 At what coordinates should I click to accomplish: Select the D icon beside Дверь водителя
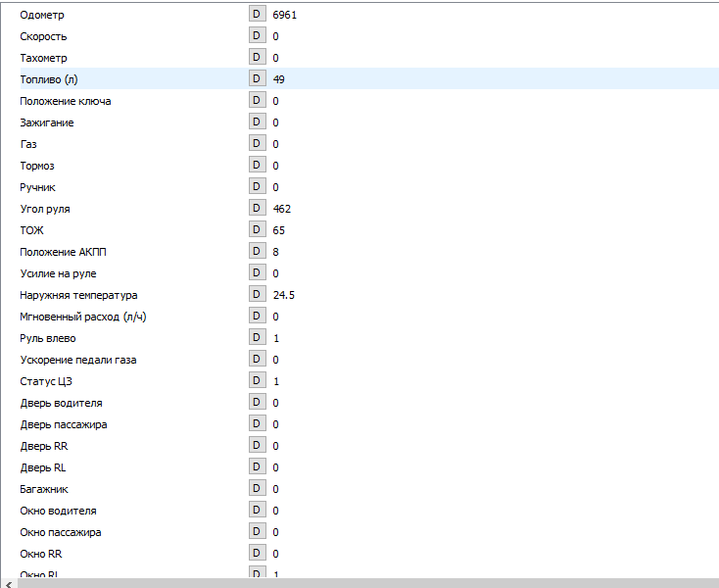click(257, 403)
